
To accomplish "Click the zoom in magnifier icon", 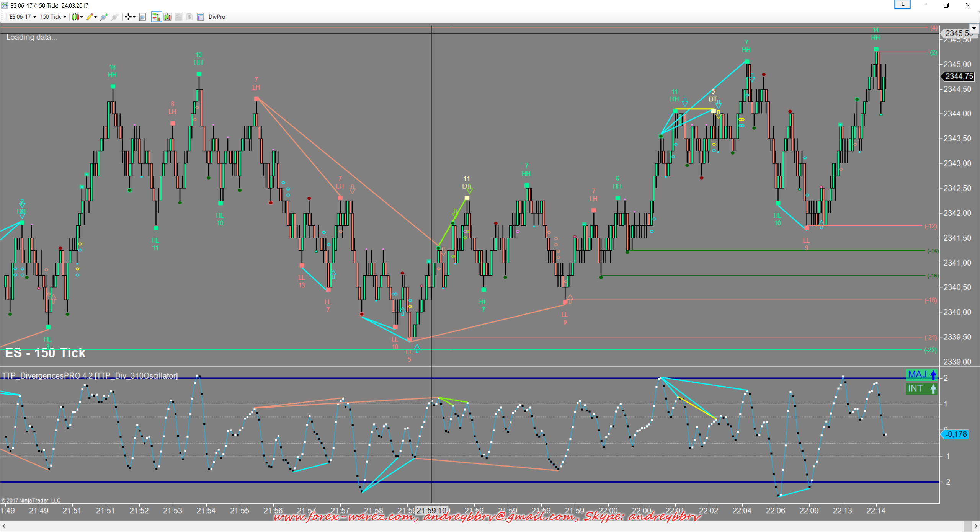I will [x=103, y=17].
